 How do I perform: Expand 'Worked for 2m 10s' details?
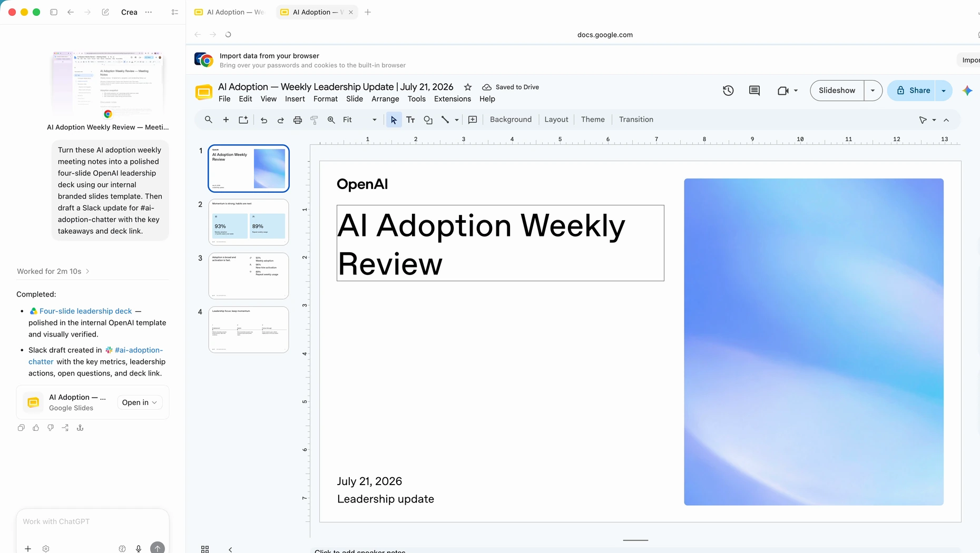pos(53,271)
